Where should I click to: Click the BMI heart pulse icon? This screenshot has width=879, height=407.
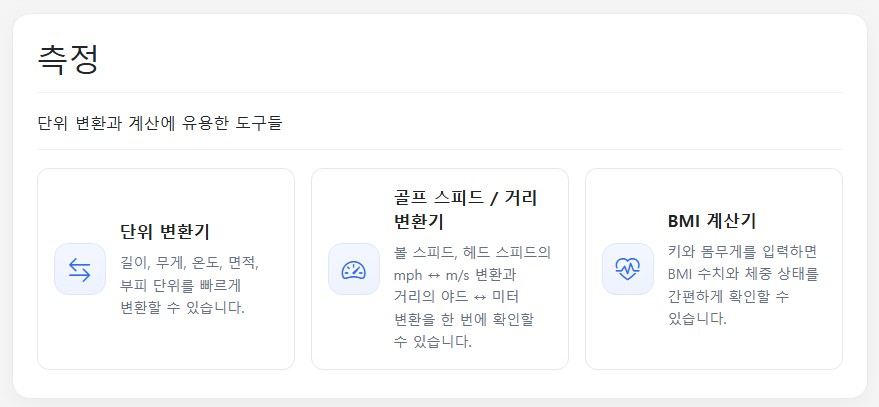tap(628, 269)
